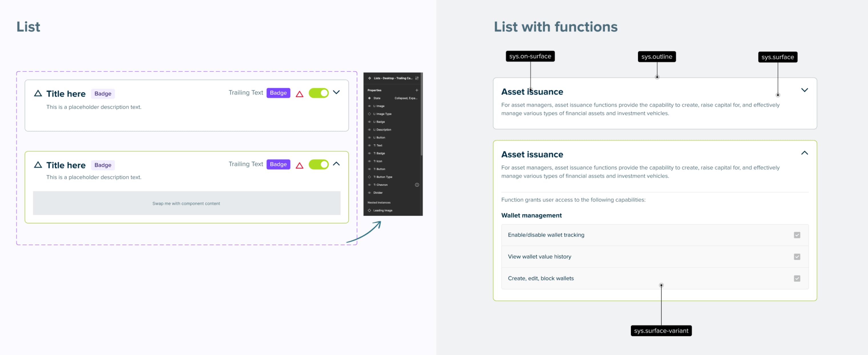Click the leading triangle icon in the expanded Title here card

click(38, 165)
